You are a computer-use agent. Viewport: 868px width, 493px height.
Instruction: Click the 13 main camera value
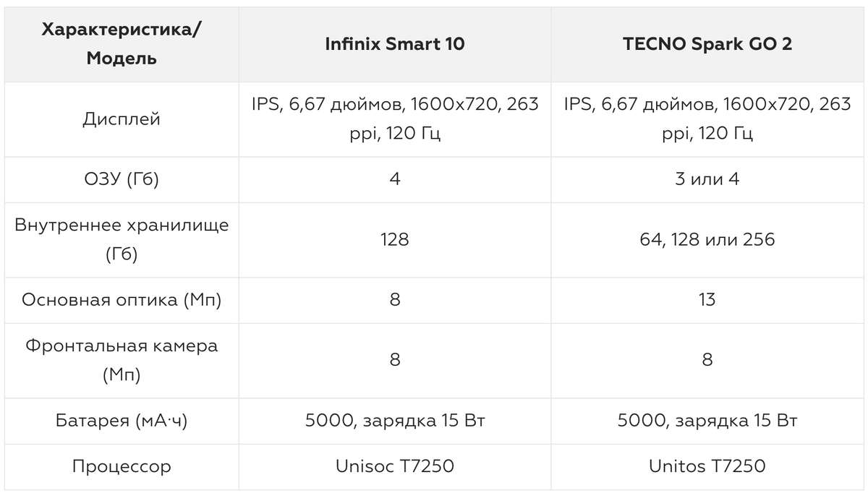(x=707, y=299)
